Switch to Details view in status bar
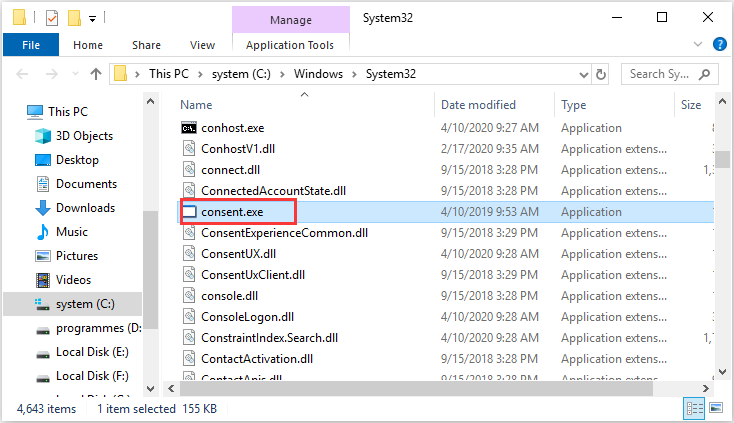 (695, 409)
